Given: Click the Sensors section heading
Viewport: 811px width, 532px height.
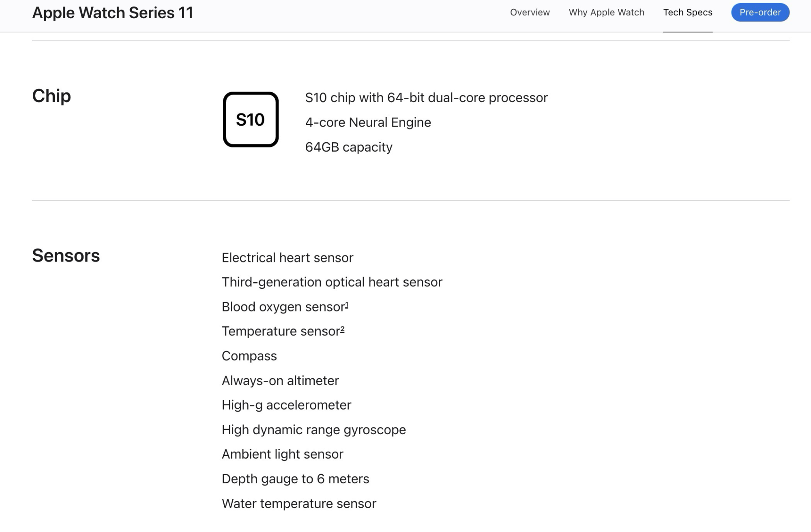Looking at the screenshot, I should point(66,255).
